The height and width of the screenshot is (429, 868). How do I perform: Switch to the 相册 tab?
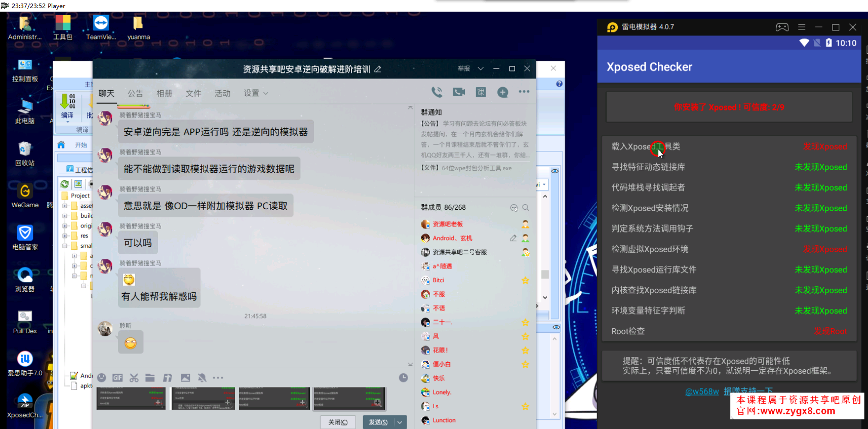coord(164,93)
